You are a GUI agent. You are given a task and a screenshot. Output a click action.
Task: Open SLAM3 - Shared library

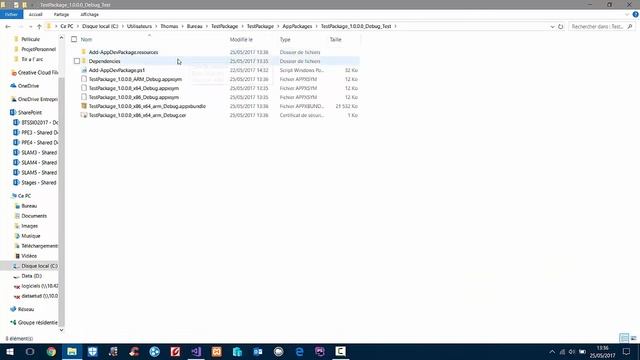click(x=39, y=152)
